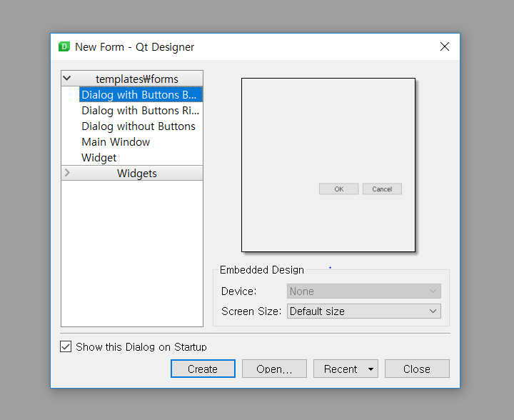The width and height of the screenshot is (514, 420).
Task: Click the Device: label
Action: point(238,291)
